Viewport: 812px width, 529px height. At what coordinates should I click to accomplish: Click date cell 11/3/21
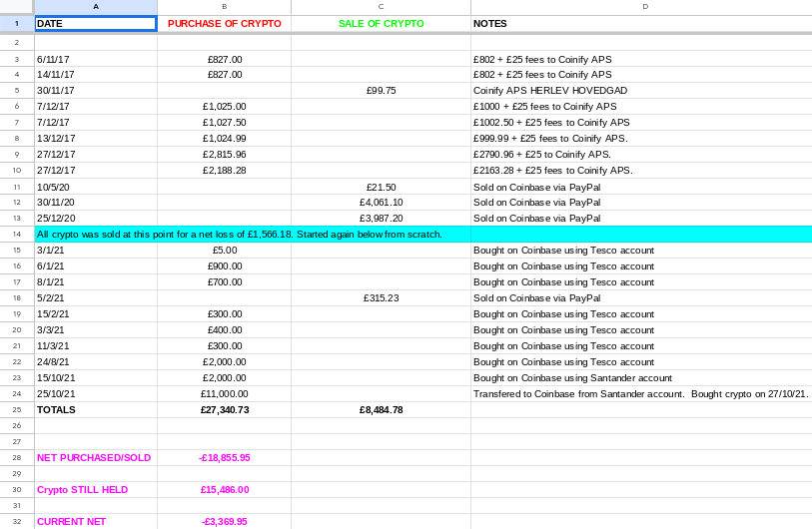click(x=96, y=345)
